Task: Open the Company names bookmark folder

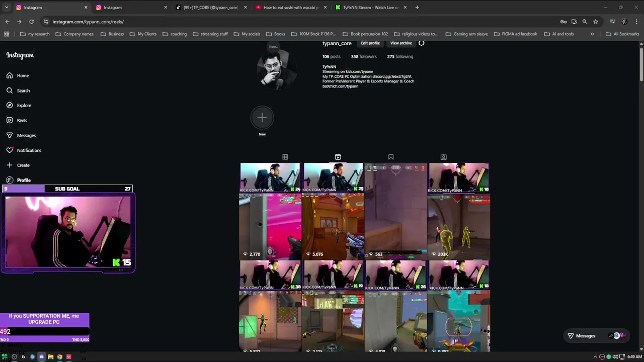Action: click(x=74, y=34)
